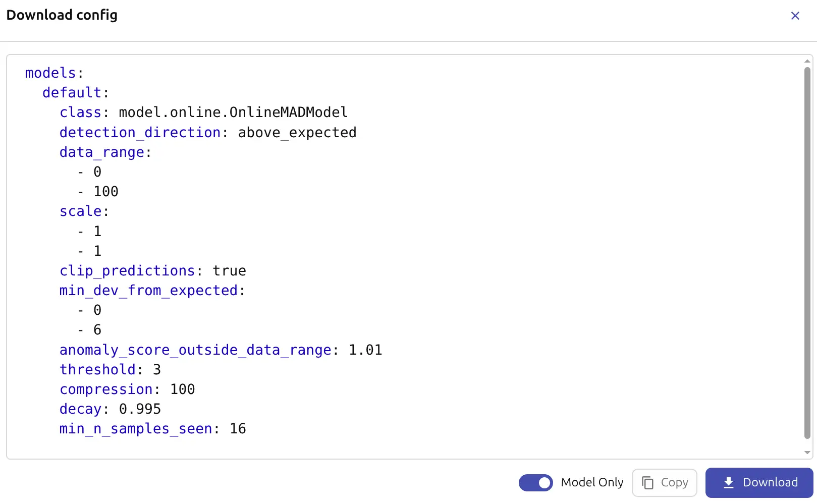Click the 'scale' key
The width and height of the screenshot is (817, 504).
(81, 211)
